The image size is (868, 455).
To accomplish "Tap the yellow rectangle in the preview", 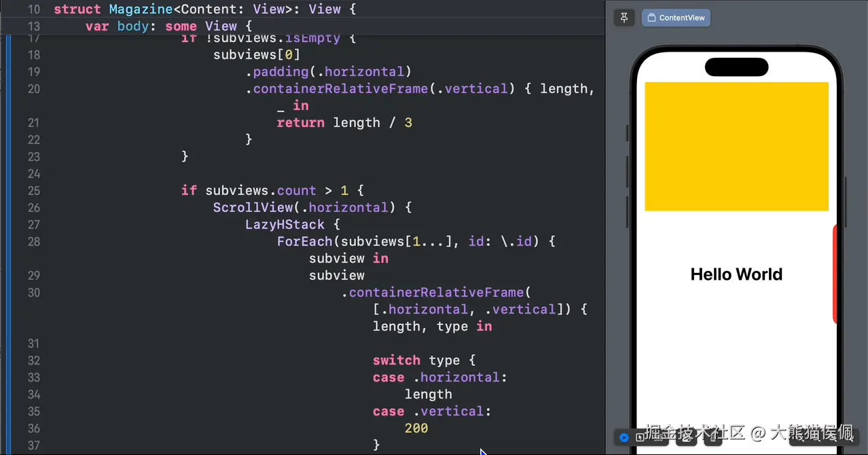I will [x=736, y=146].
